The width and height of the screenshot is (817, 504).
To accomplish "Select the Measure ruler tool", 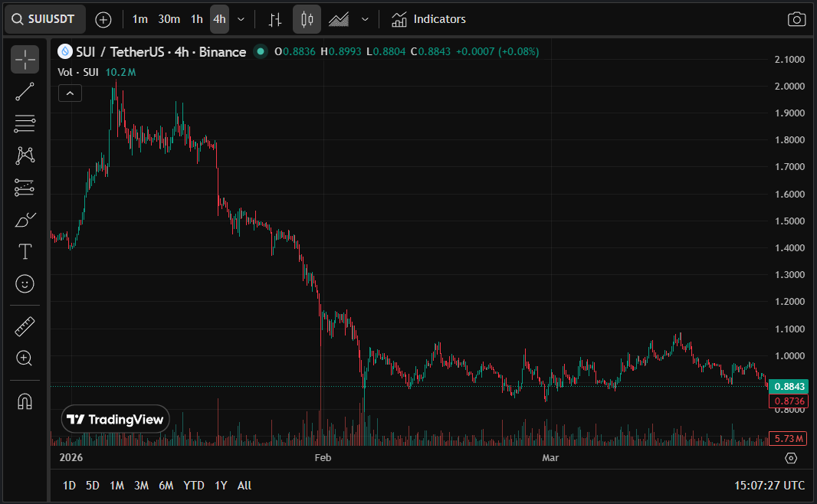I will pyautogui.click(x=25, y=326).
